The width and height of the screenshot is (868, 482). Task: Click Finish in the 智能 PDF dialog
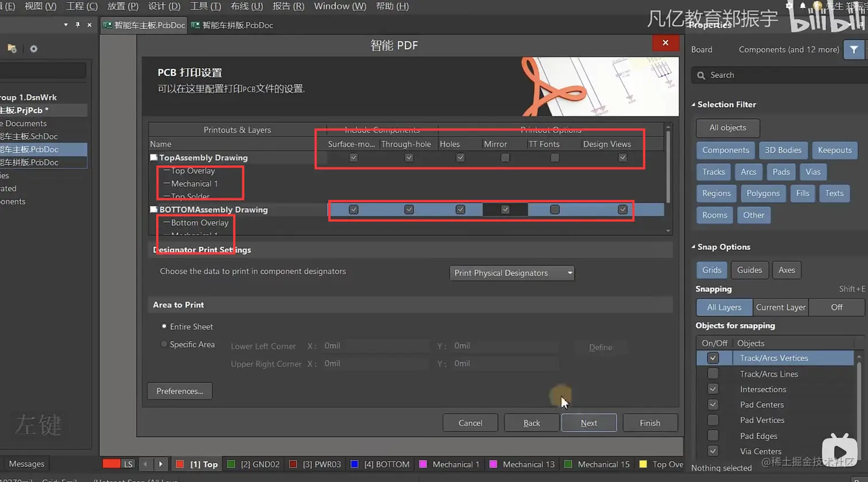point(650,423)
